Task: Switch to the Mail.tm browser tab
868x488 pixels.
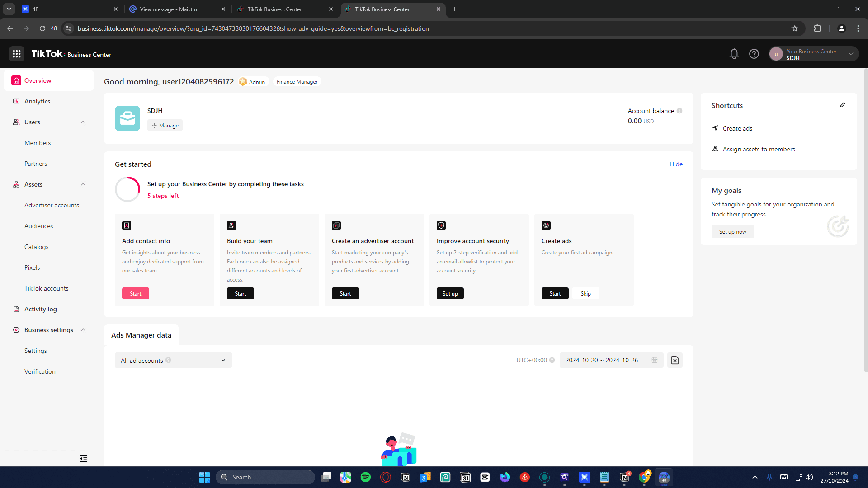Action: (177, 9)
